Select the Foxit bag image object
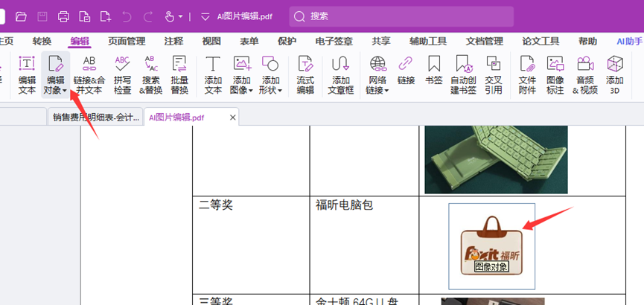 tap(491, 244)
